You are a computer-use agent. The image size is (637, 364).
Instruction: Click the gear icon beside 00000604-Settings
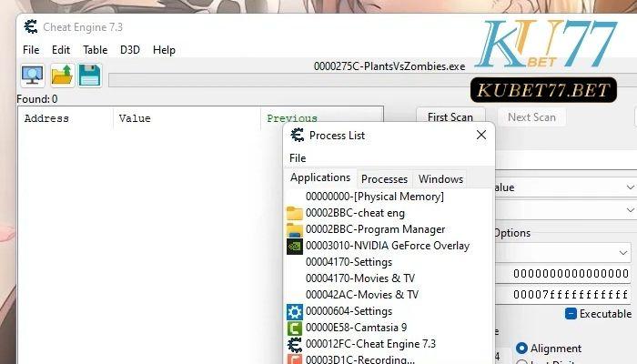coord(294,311)
